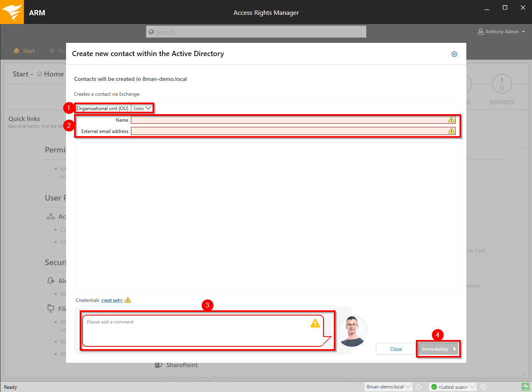This screenshot has width=532, height=392.
Task: Click the info icon beside Latest scan
Action: 483,387
